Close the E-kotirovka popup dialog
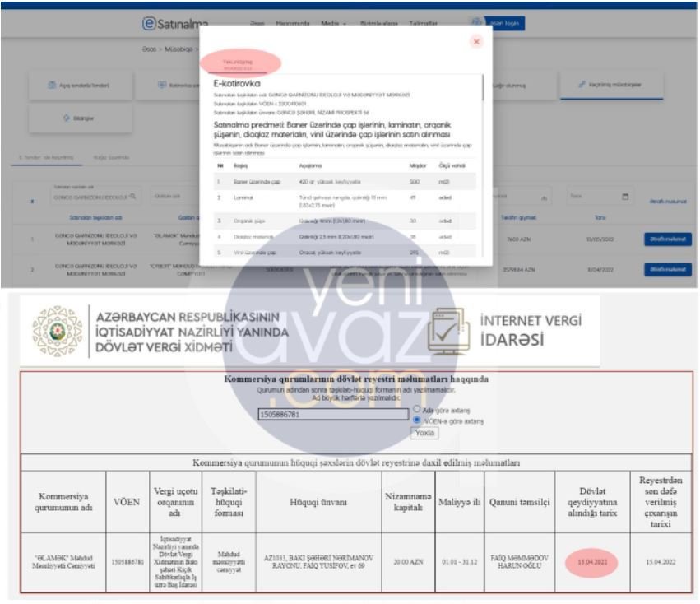 coord(476,41)
